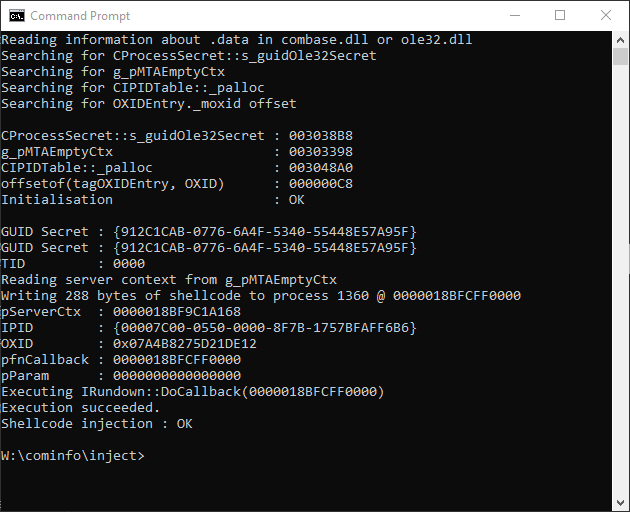Screen dimensions: 630x512
Task: Click the pServerCtx value 0000018BF9C1A168
Action: [177, 312]
